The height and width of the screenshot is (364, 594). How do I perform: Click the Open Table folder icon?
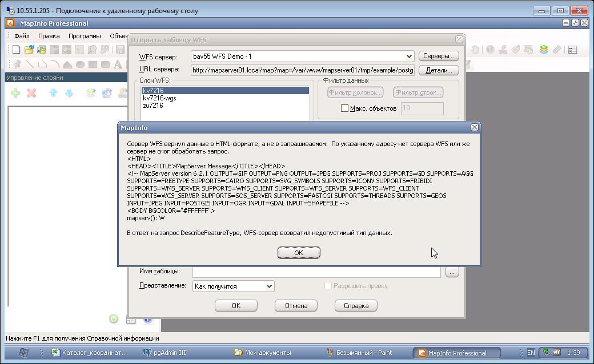(x=29, y=50)
